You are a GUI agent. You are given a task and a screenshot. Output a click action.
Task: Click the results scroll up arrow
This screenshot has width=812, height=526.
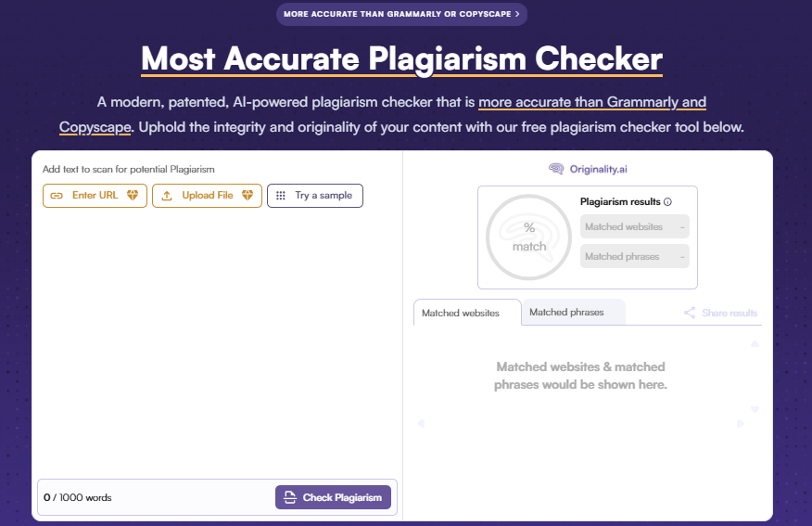pos(755,343)
